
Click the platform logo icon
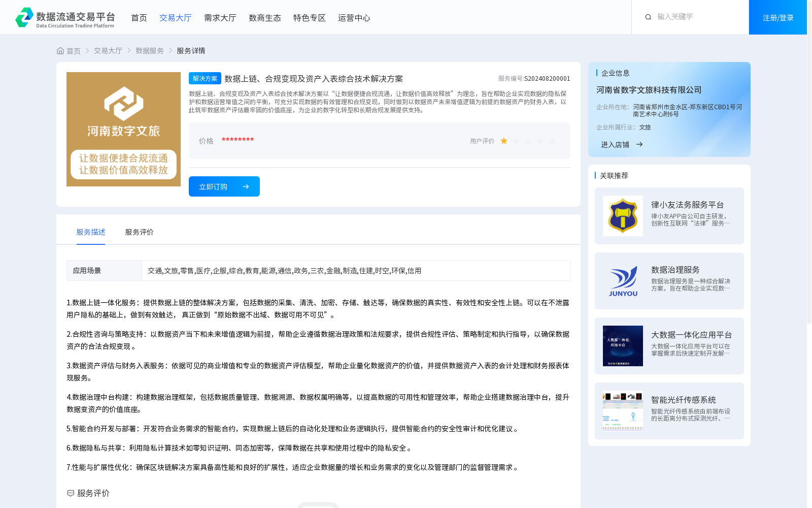point(24,17)
